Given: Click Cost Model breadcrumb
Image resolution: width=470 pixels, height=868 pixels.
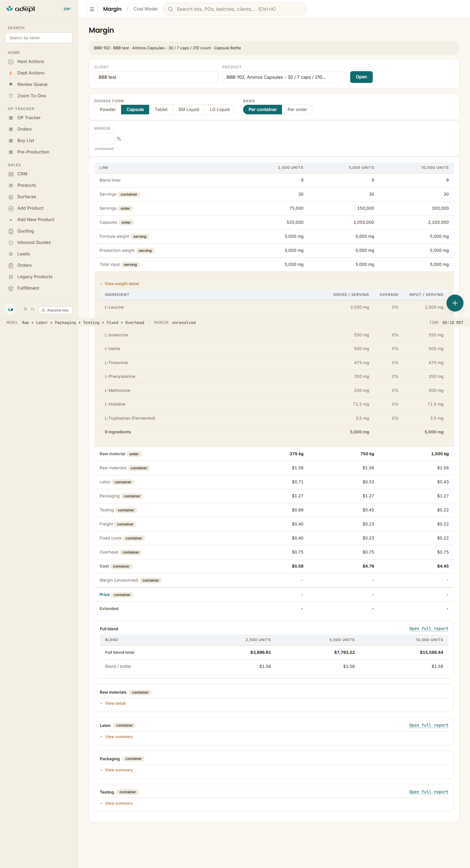Looking at the screenshot, I should (x=146, y=9).
